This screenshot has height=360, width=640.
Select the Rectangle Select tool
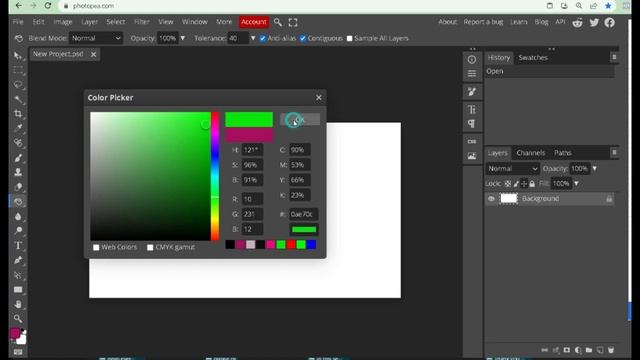(18, 70)
